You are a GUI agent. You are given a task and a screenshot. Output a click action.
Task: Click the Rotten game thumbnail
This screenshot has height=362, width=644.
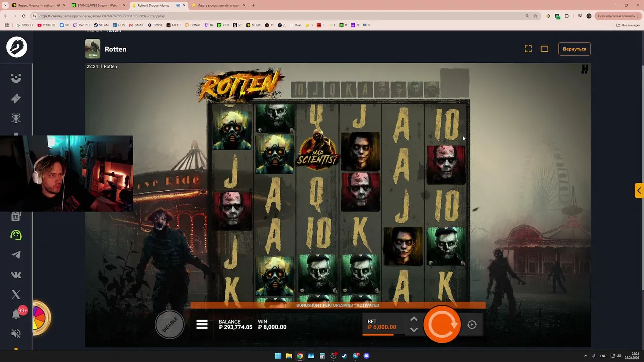(93, 49)
